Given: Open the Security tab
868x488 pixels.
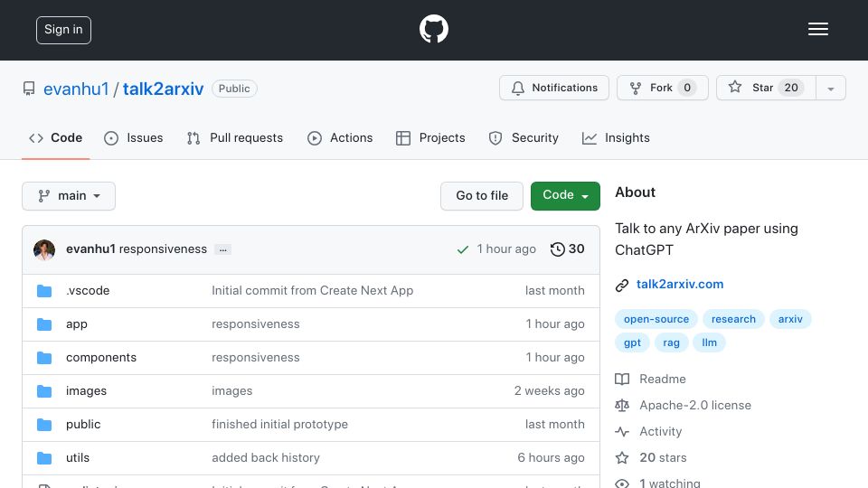Looking at the screenshot, I should [524, 137].
